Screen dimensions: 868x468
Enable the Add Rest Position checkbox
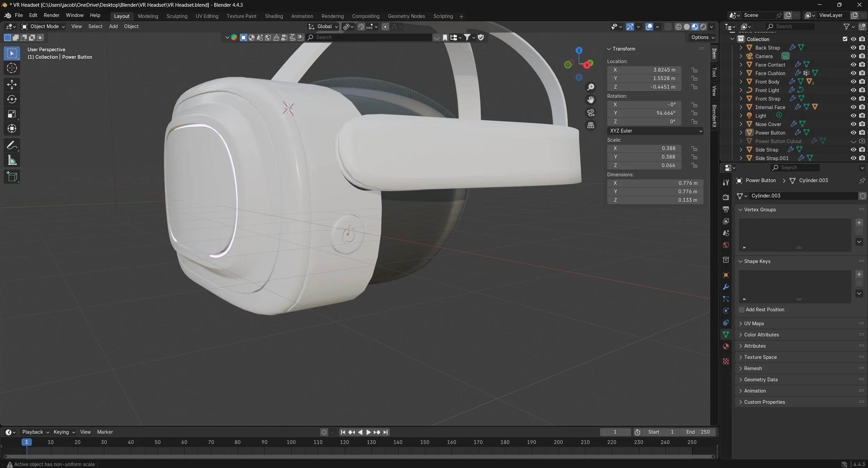click(742, 310)
